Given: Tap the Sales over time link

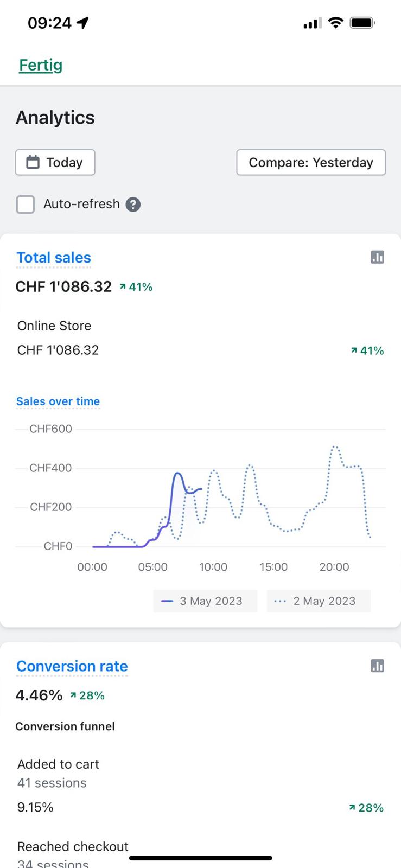Looking at the screenshot, I should 58,401.
